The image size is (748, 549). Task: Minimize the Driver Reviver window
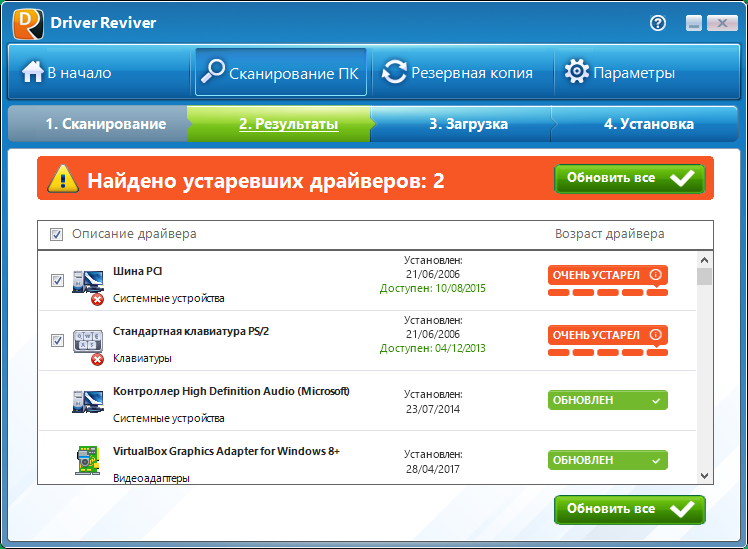coord(694,23)
